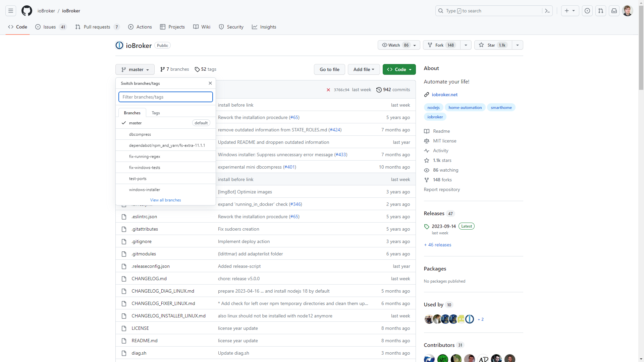Switch to the Tags tab in branch popup
The width and height of the screenshot is (644, 362).
(155, 113)
